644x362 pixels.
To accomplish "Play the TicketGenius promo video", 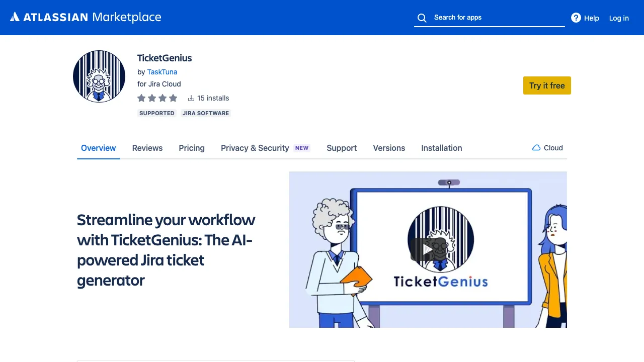I will (428, 249).
